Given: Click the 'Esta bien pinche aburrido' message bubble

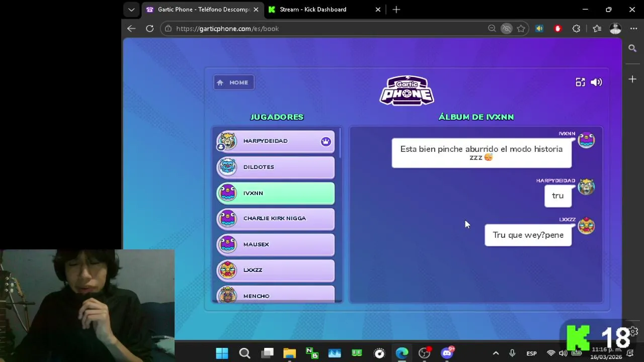Looking at the screenshot, I should [x=481, y=153].
